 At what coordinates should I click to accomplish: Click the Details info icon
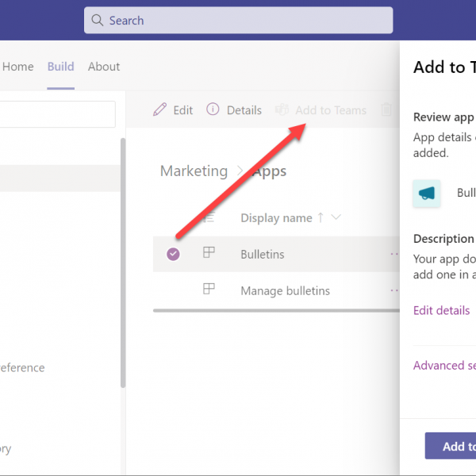[x=213, y=109]
